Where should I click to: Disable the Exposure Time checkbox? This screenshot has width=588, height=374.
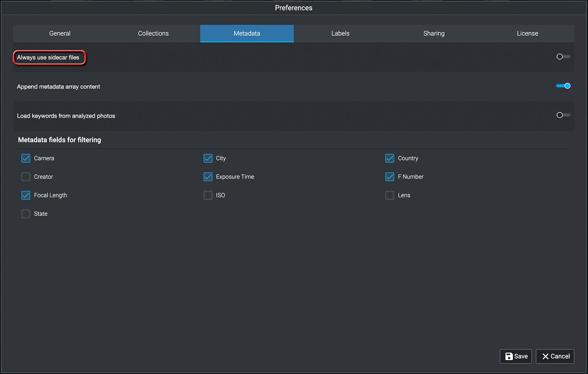coord(208,177)
